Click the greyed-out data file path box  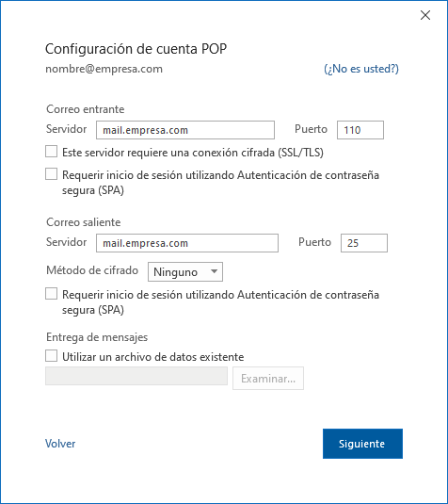[x=136, y=376]
